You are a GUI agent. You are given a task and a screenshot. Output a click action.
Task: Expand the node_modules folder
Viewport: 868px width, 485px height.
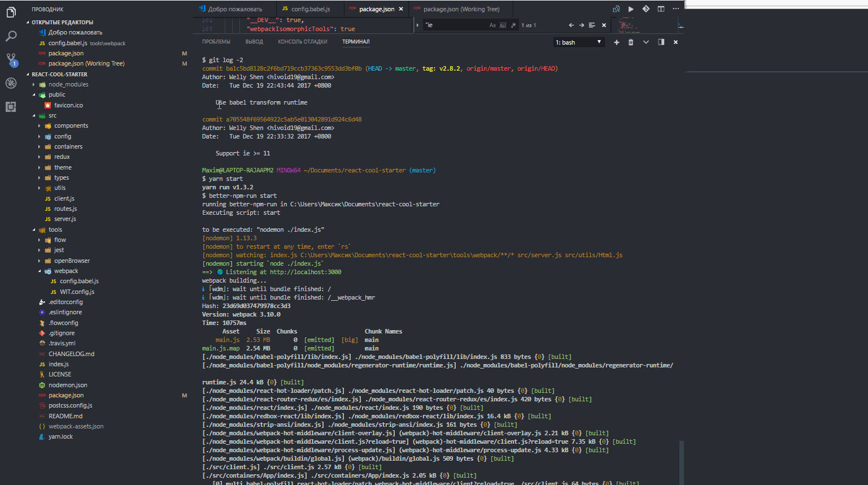point(34,84)
